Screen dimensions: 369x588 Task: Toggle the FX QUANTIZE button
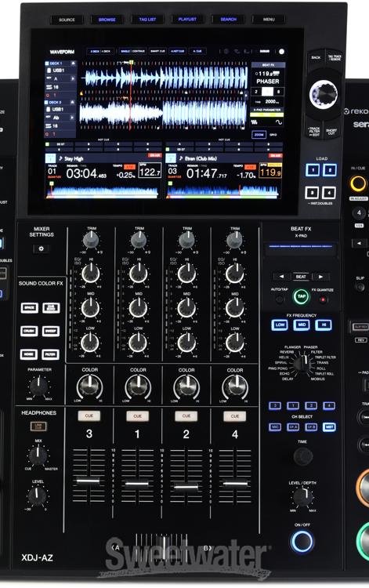pyautogui.click(x=323, y=299)
